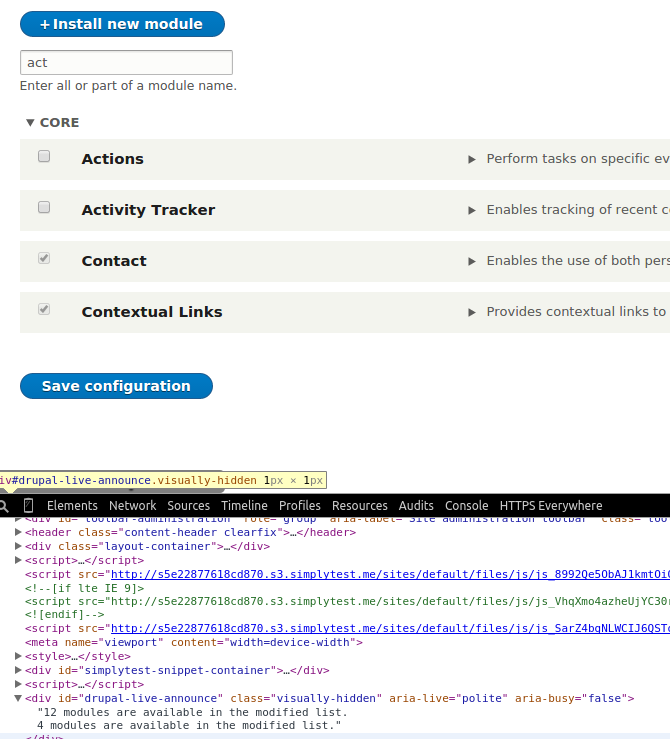Viewport: 670px width, 739px height.
Task: Click the DevTools inspect element magnifier icon
Action: [x=4, y=506]
